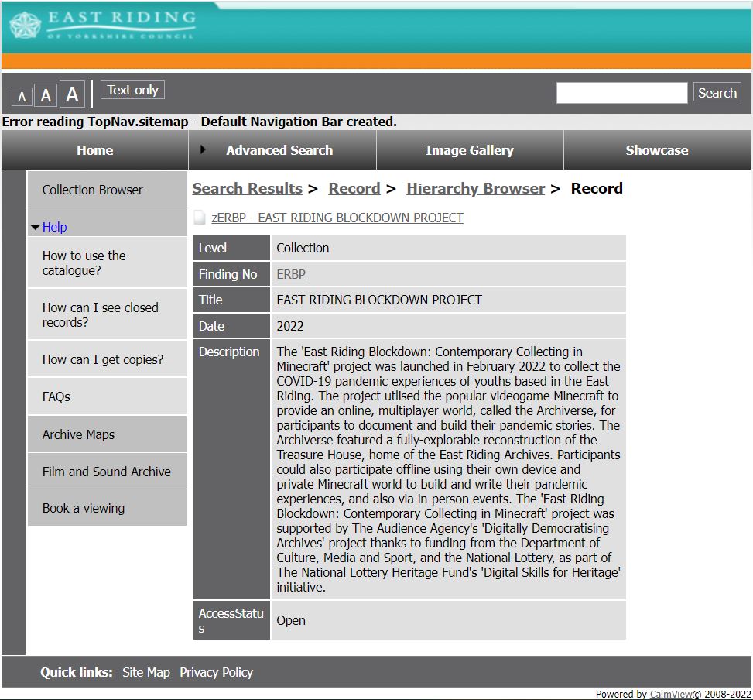Screen dimensions: 753x700
Task: Select the large text size A button
Action: coord(72,94)
